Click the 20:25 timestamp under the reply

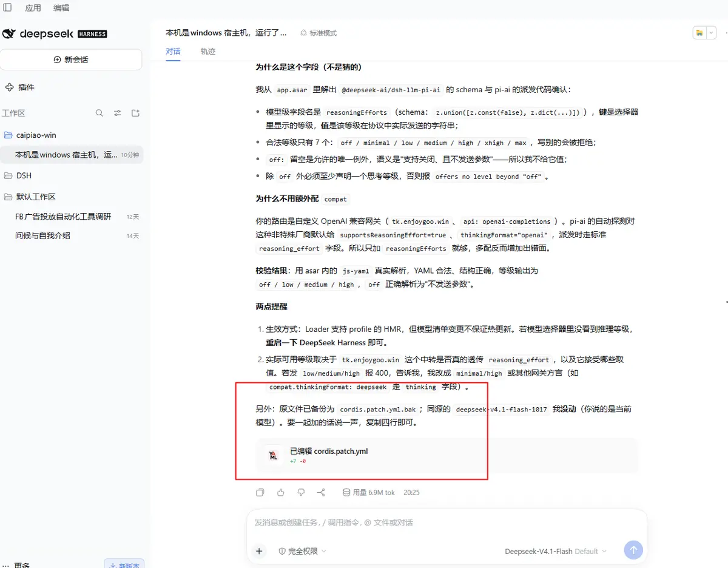click(x=411, y=492)
